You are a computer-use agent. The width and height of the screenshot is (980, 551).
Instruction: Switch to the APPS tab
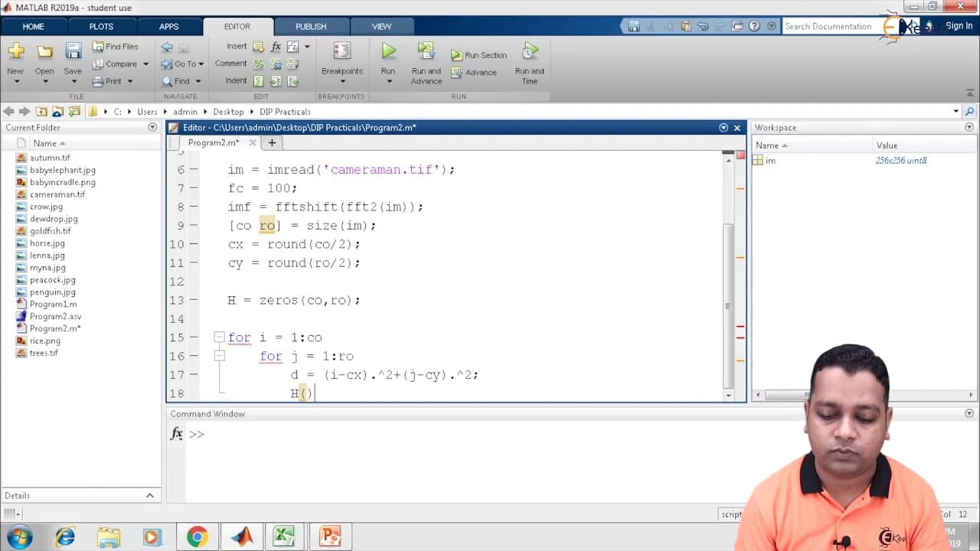click(168, 26)
